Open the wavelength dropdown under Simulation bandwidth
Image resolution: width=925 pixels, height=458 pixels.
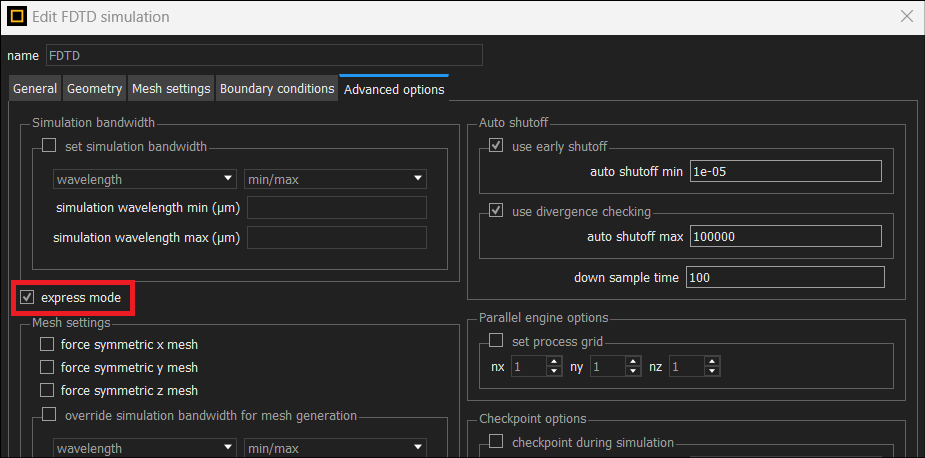pyautogui.click(x=144, y=179)
